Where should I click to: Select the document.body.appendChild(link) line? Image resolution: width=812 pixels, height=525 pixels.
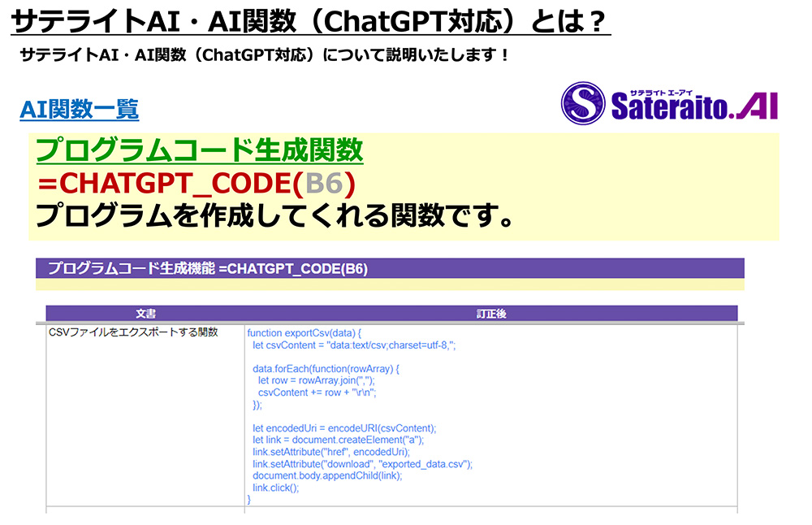[x=327, y=475]
